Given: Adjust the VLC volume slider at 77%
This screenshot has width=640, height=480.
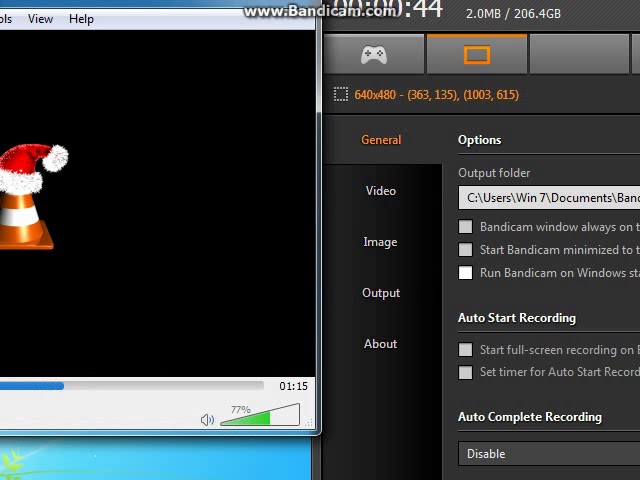Looking at the screenshot, I should 260,415.
